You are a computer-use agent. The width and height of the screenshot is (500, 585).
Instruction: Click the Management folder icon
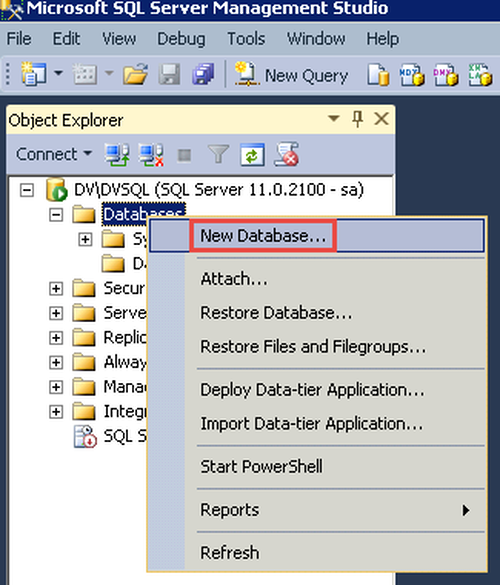pos(84,387)
